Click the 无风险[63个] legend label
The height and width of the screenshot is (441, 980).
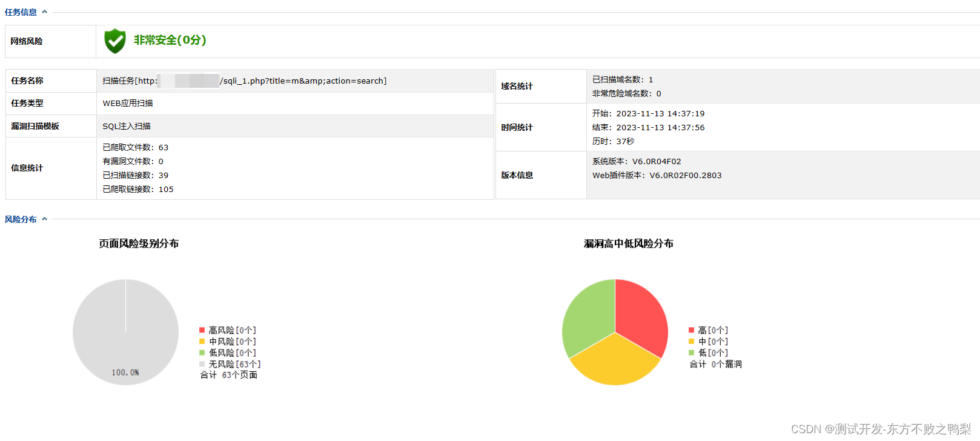235,364
